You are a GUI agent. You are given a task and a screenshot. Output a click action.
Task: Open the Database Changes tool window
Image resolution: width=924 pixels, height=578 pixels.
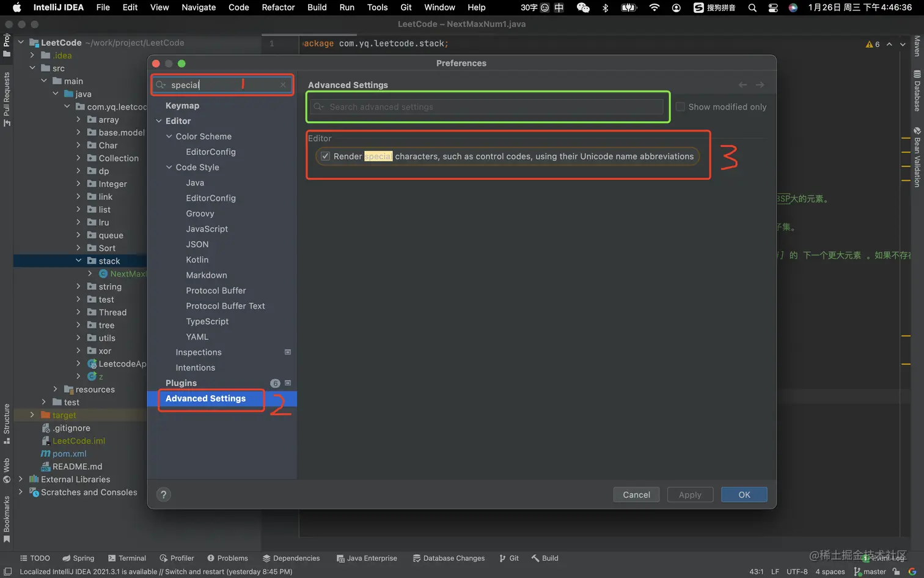[449, 558]
